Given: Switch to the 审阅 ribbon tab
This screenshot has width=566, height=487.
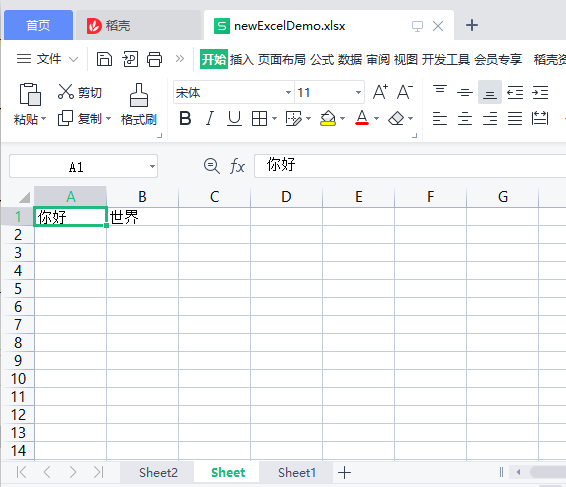Looking at the screenshot, I should pos(378,59).
